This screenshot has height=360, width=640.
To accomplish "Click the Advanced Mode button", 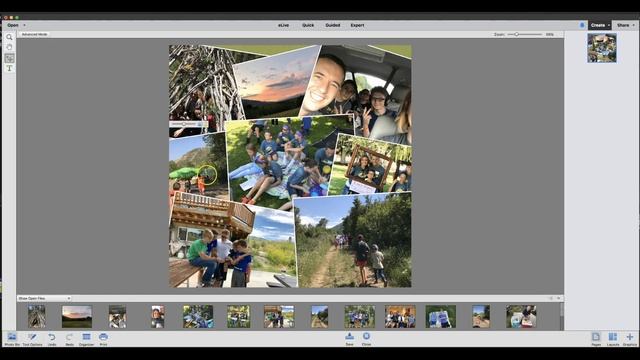I will click(x=34, y=34).
